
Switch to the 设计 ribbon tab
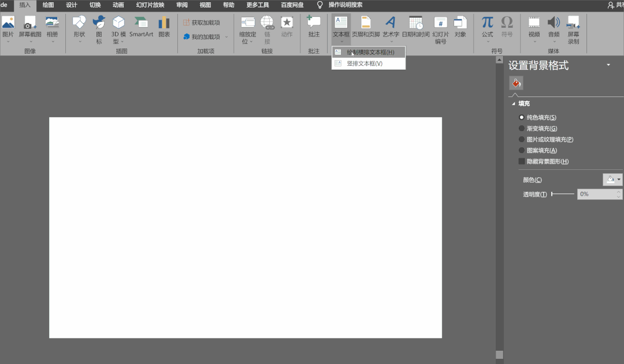72,5
